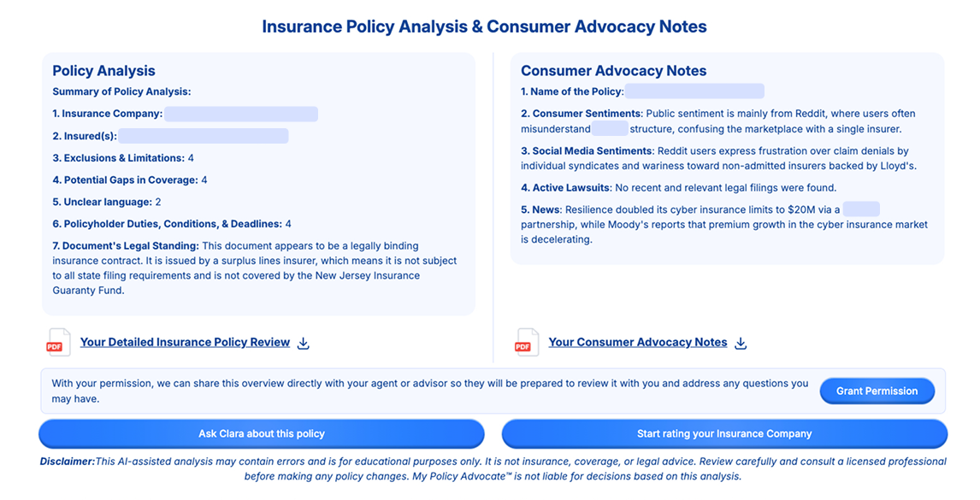
Task: Click the redacted Insured(s) value
Action: pos(203,136)
